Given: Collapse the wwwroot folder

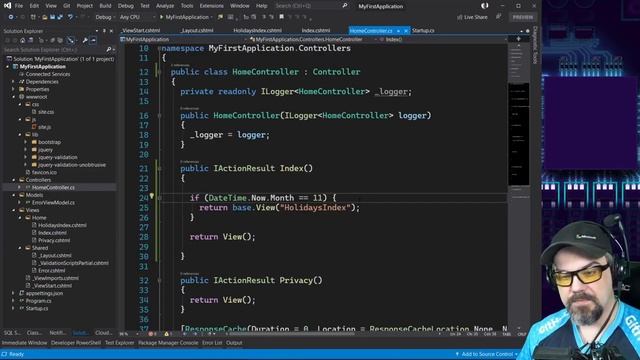Looking at the screenshot, I should tap(13, 97).
